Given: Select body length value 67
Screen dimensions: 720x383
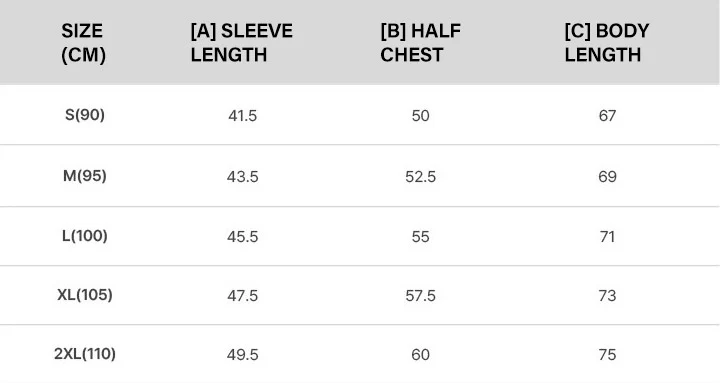Looking at the screenshot, I should 607,116.
